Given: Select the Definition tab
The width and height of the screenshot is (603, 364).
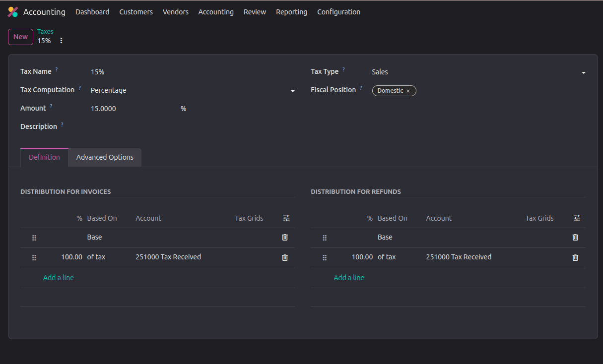Looking at the screenshot, I should pyautogui.click(x=44, y=157).
